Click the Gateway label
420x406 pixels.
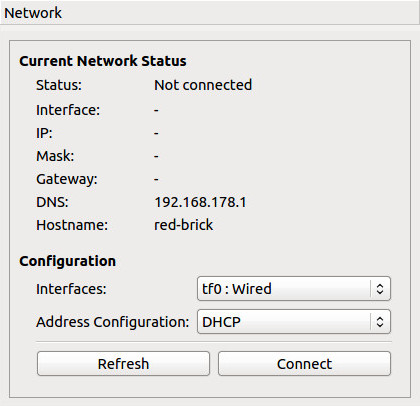[67, 179]
